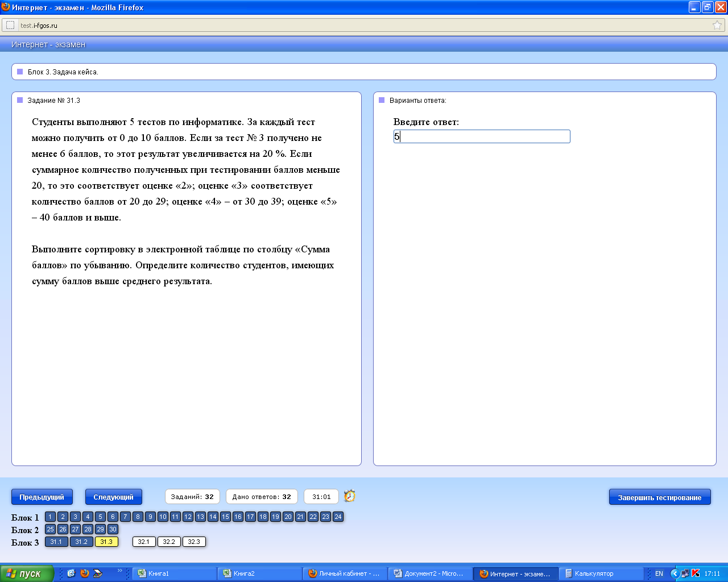Viewport: 728px width, 582px height.
Task: Jump to question 27 in Блок 2
Action: coord(75,529)
